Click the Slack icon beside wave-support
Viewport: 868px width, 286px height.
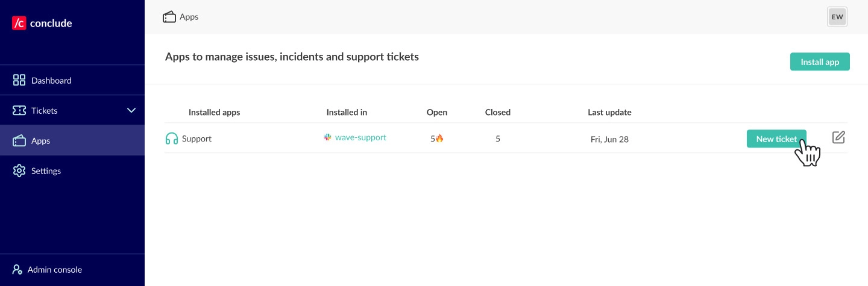(328, 137)
